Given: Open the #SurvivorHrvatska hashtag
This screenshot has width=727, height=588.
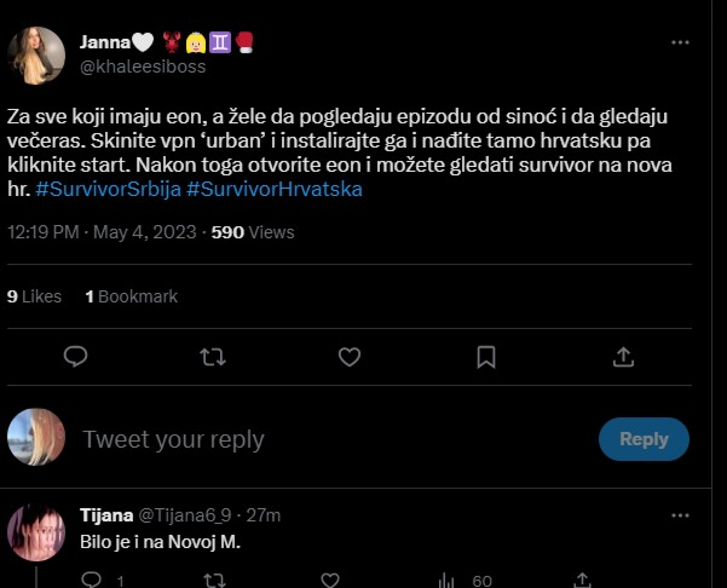Looking at the screenshot, I should tap(274, 189).
